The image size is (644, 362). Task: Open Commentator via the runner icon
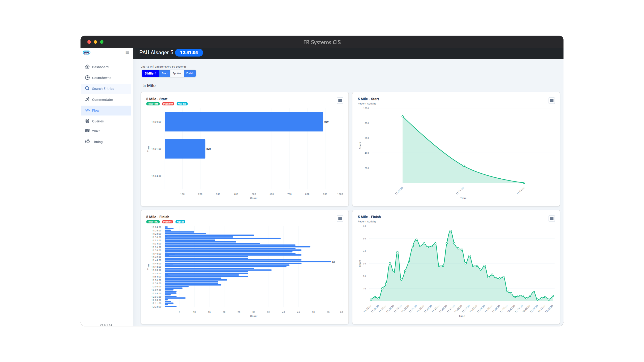tap(87, 99)
